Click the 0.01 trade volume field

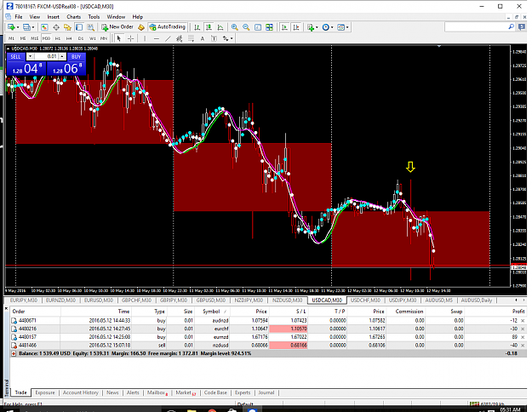click(47, 57)
